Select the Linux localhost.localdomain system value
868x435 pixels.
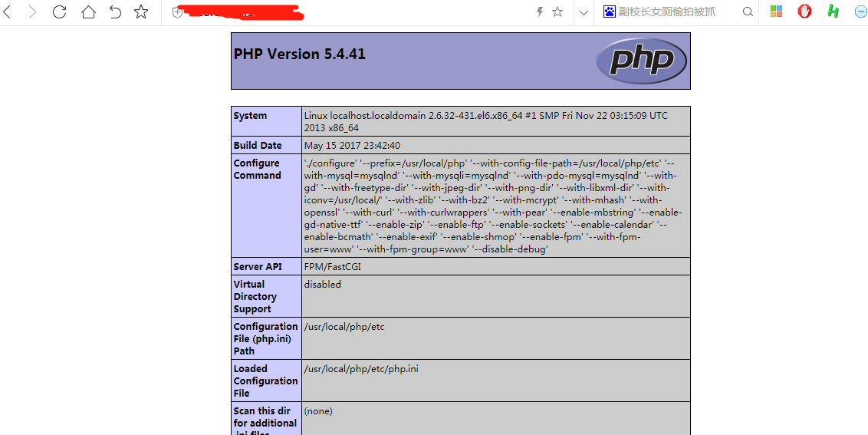(485, 122)
